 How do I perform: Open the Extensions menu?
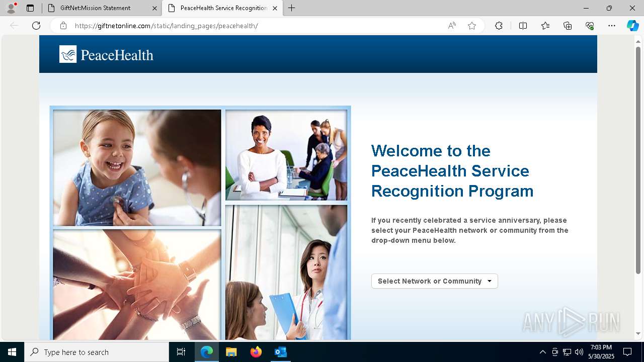[x=499, y=26]
